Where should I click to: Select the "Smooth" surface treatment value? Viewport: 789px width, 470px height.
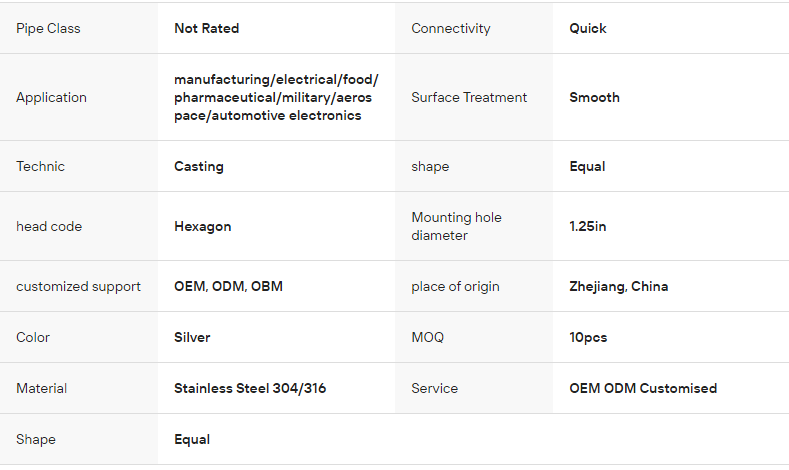tap(594, 97)
